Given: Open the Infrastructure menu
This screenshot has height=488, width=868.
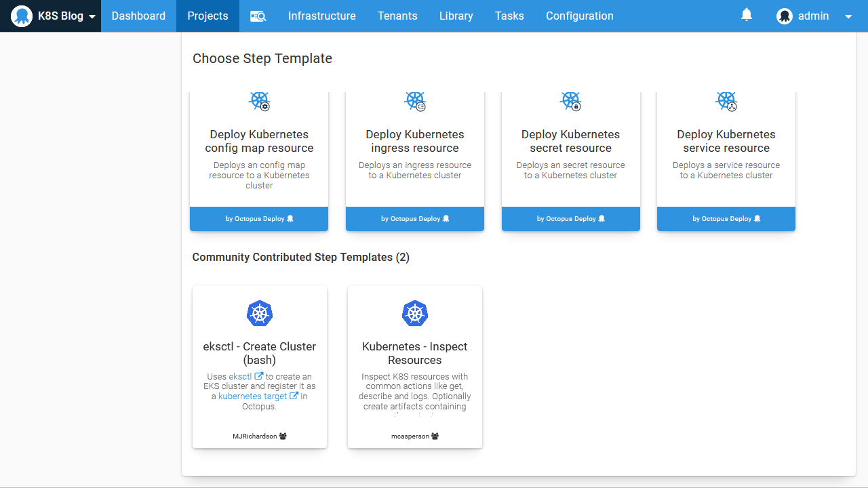Looking at the screenshot, I should pyautogui.click(x=321, y=16).
